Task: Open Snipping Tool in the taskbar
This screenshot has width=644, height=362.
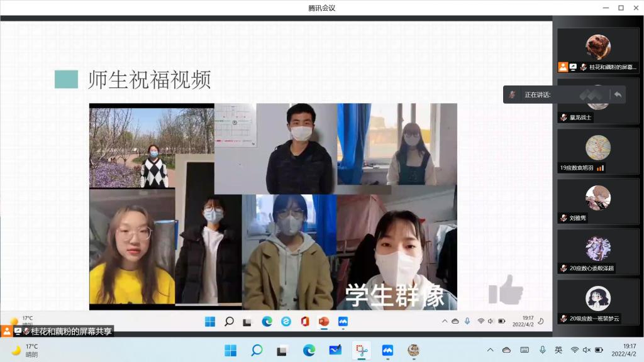Action: (361, 350)
